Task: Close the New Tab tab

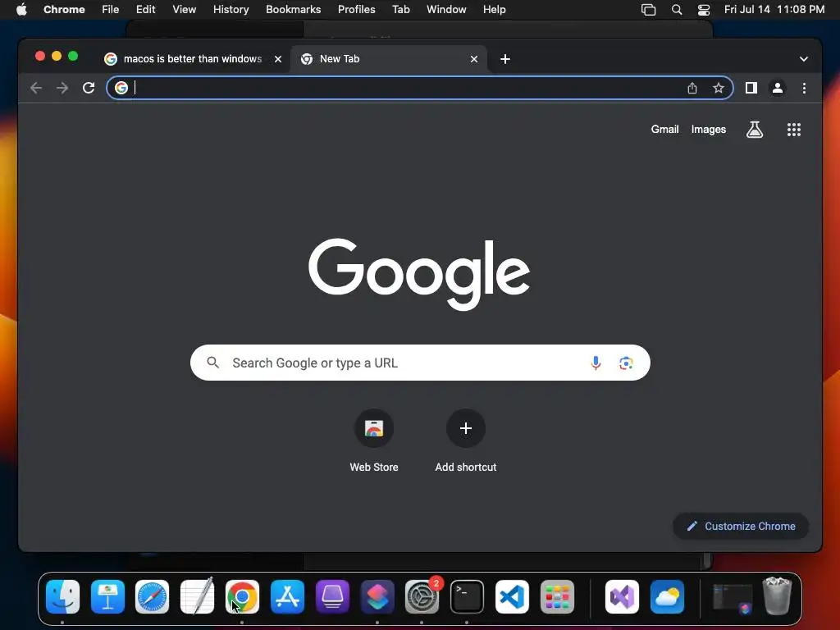Action: (473, 59)
